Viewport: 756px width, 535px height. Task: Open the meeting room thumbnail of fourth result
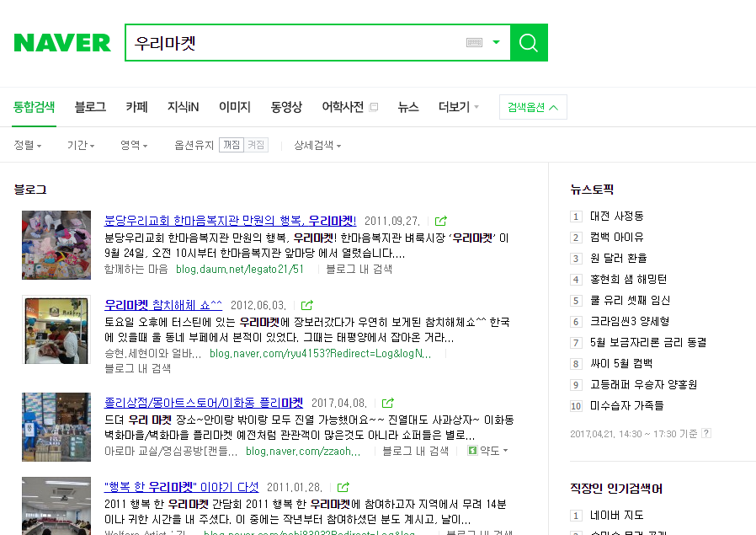[x=56, y=506]
